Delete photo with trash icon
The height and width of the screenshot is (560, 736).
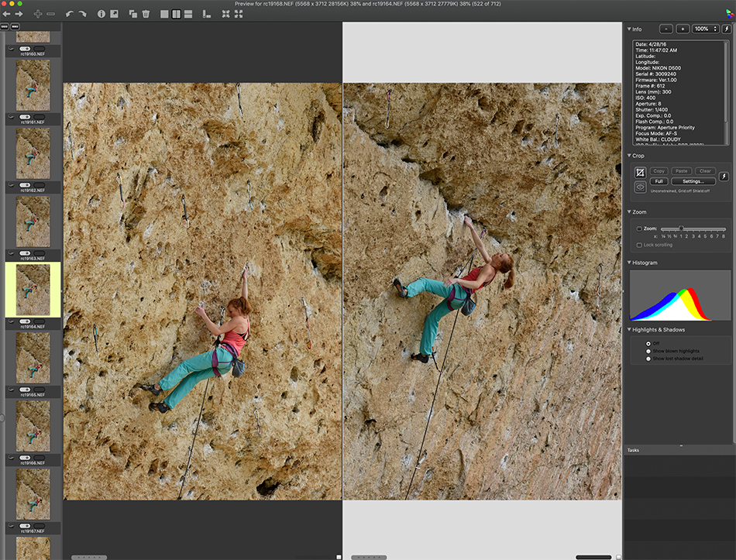click(146, 14)
